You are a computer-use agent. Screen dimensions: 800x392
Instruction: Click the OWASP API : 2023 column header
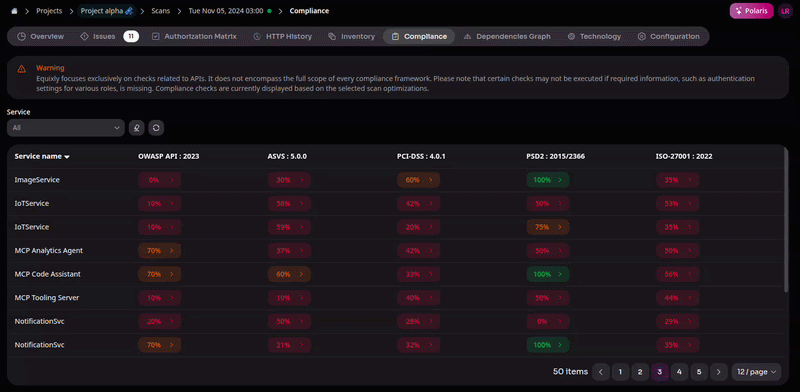coord(169,157)
